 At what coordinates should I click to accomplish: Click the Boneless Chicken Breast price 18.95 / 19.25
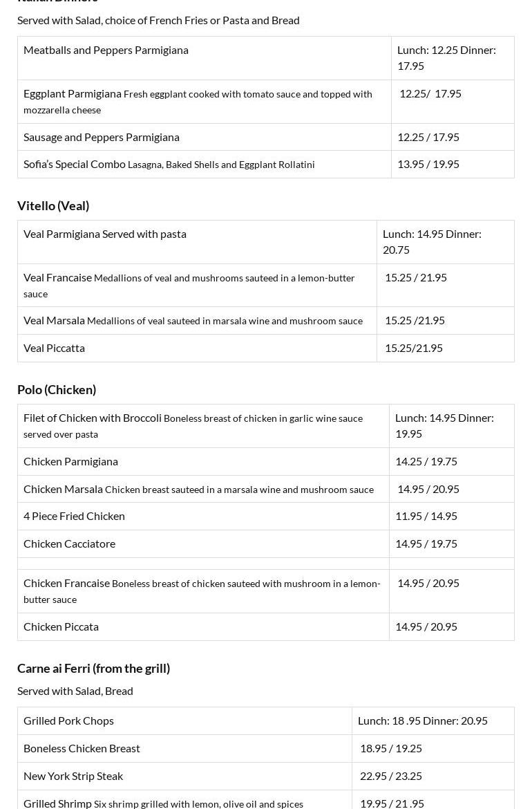[391, 748]
